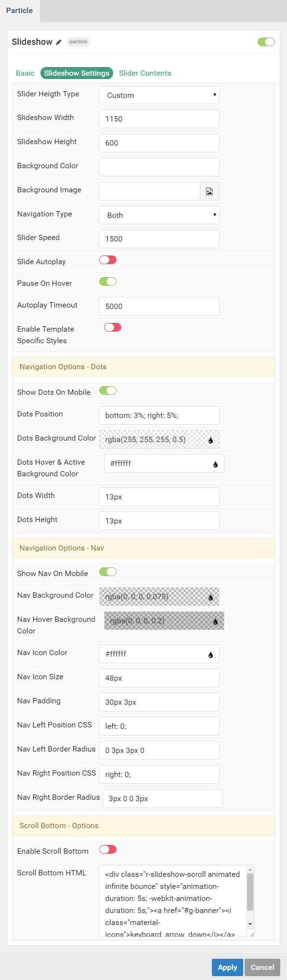Viewport: 287px width, 980px height.
Task: Click droplet icon for Dots Hover & Active color
Action: pyautogui.click(x=215, y=464)
